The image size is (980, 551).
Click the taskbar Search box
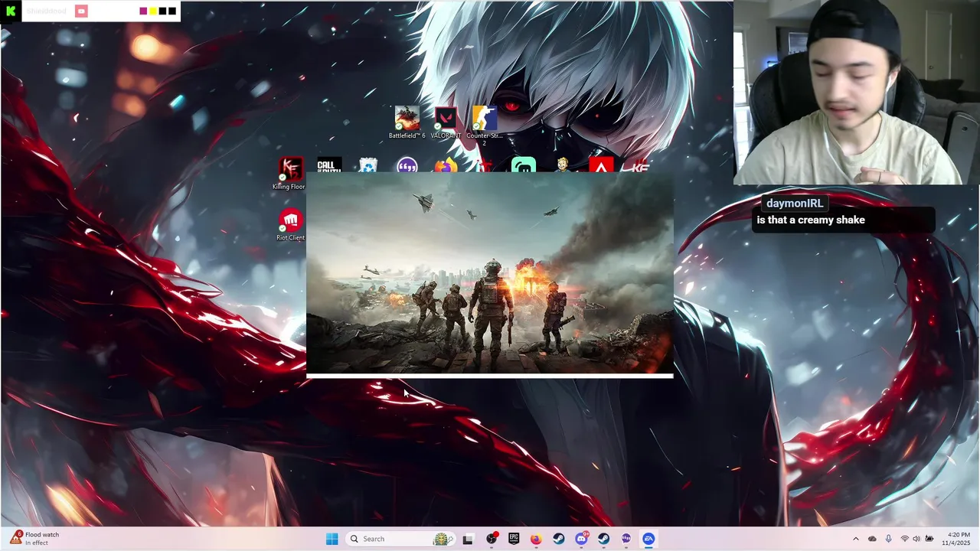401,539
